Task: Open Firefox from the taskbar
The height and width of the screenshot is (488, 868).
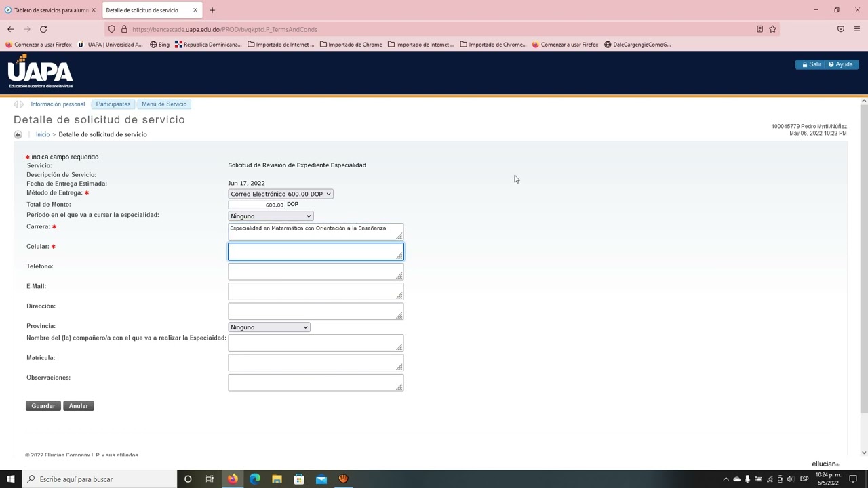Action: click(x=233, y=479)
